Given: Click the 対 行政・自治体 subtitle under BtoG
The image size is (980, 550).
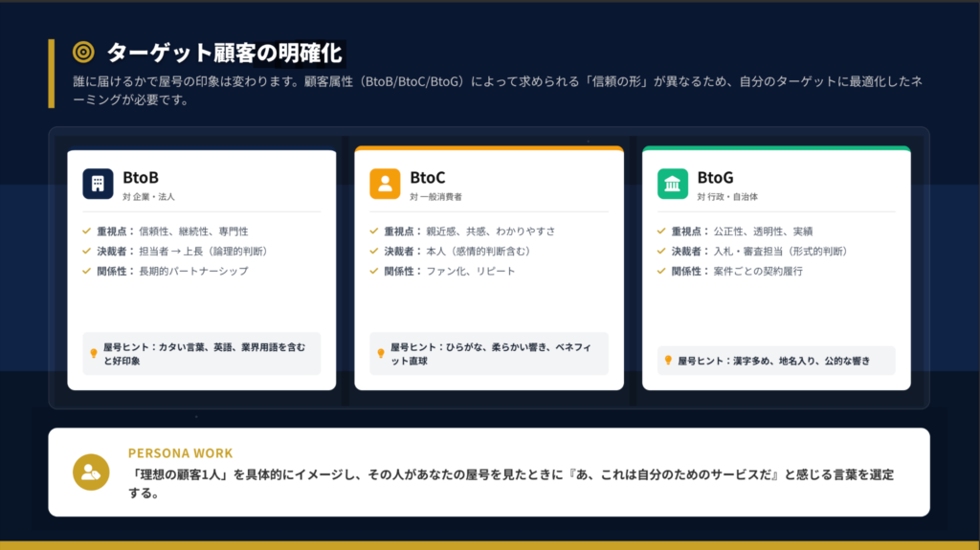Looking at the screenshot, I should (x=727, y=197).
